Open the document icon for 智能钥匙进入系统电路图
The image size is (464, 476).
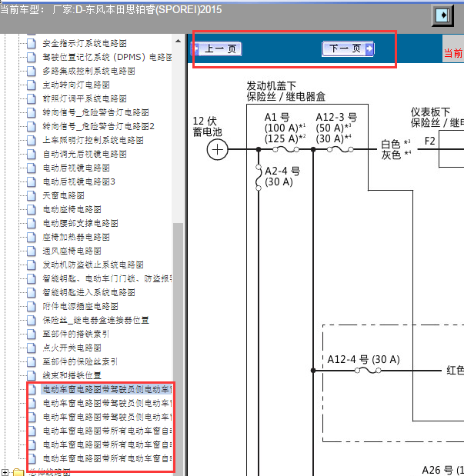click(x=32, y=292)
